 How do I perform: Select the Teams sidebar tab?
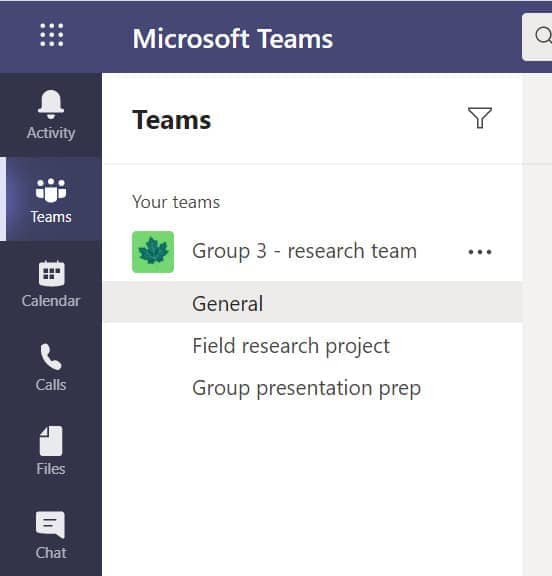(51, 199)
